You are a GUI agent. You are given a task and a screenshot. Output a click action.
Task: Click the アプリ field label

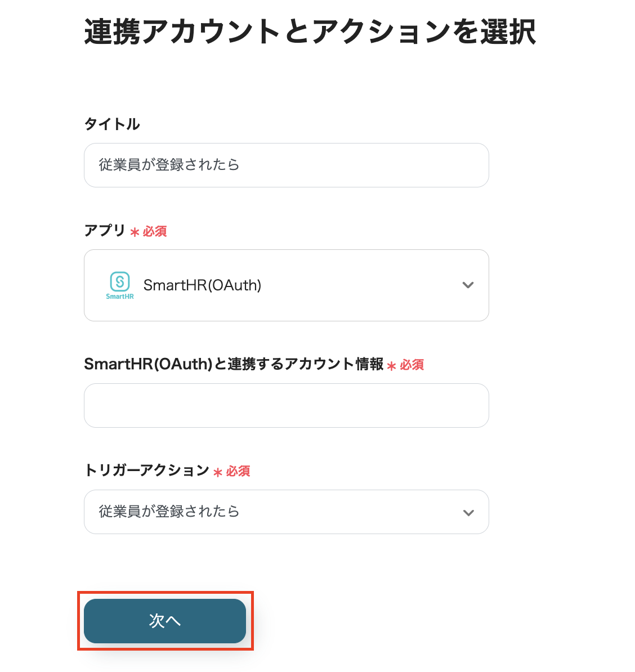tap(105, 230)
